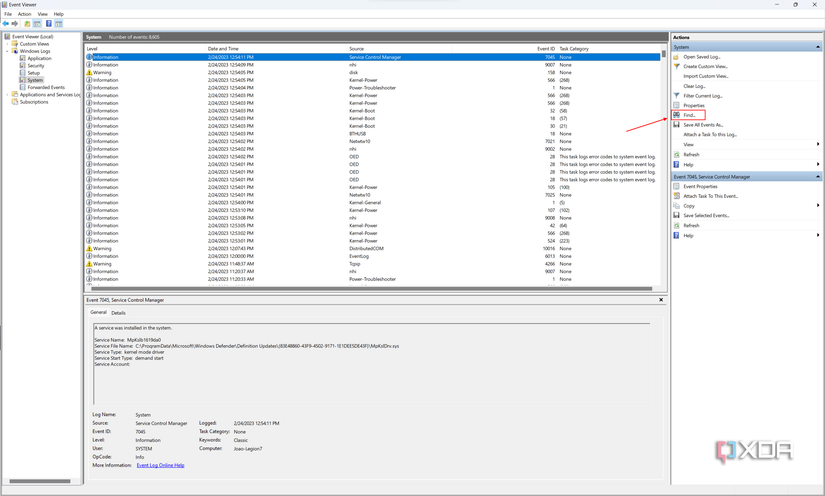The image size is (825, 496).
Task: Click the Task Category column header
Action: click(608, 49)
